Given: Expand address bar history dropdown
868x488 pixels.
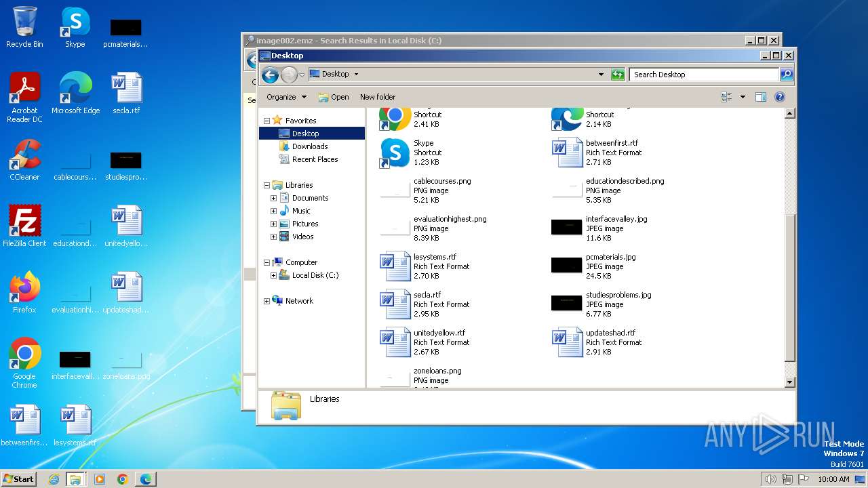Looking at the screenshot, I should click(601, 75).
